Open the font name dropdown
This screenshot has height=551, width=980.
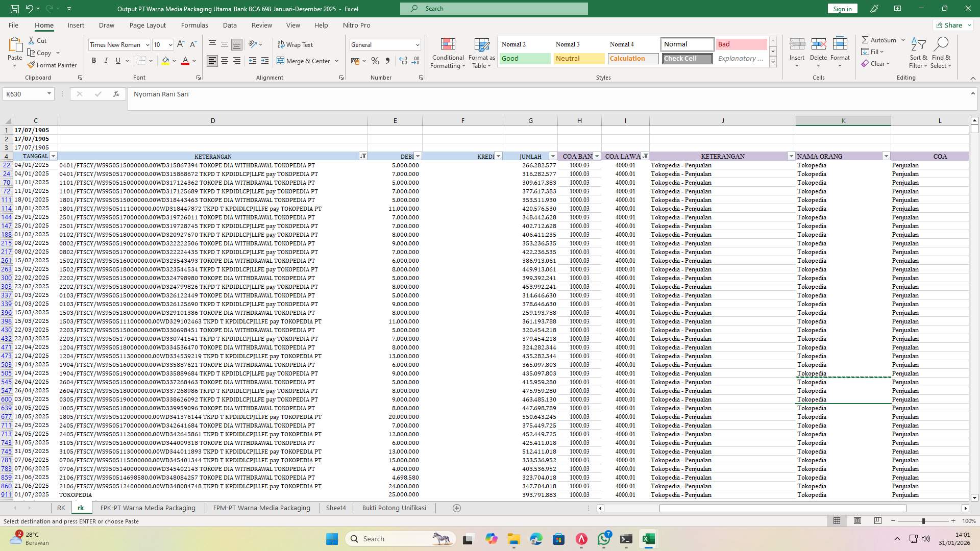pos(148,45)
